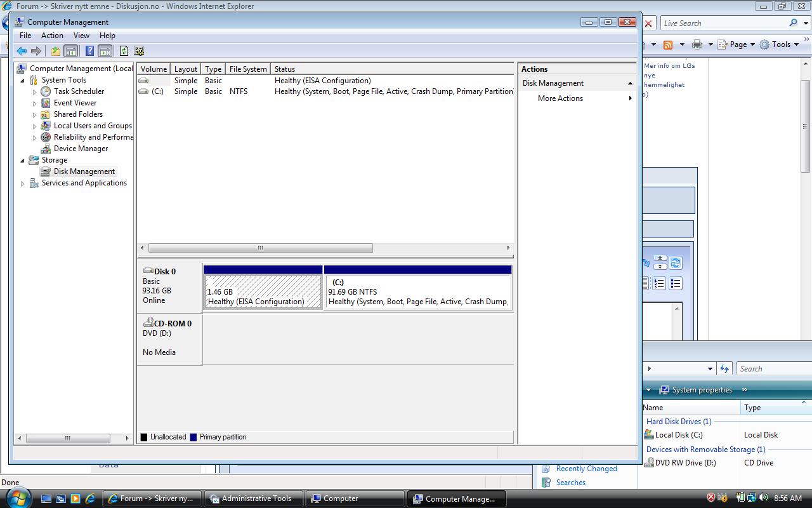Click the blue Back arrow in Computer Management toolbar
The width and height of the screenshot is (812, 508).
pyautogui.click(x=22, y=51)
